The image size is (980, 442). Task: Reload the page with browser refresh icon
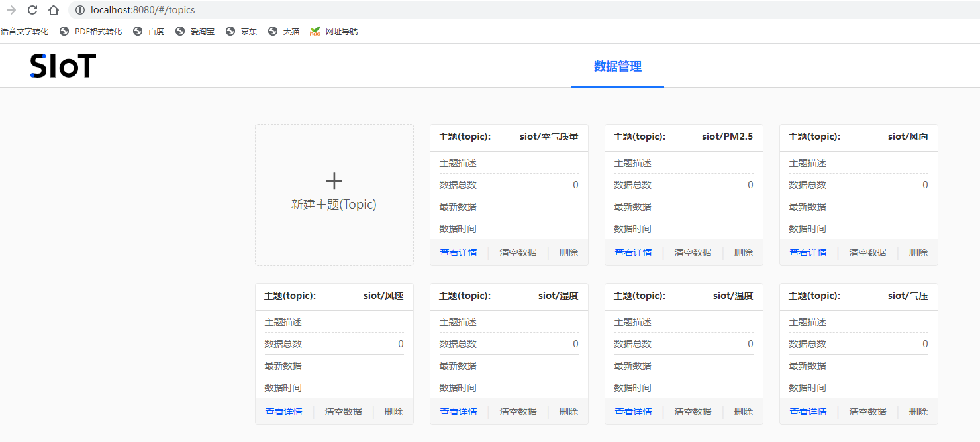tap(32, 10)
